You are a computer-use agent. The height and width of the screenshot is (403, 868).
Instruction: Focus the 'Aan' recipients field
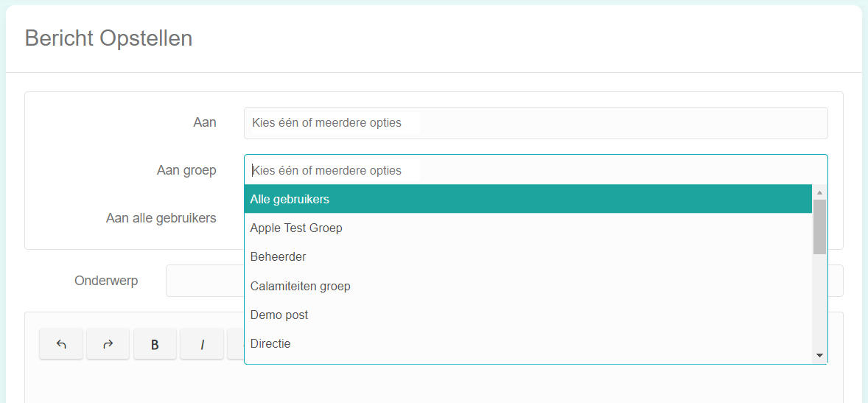pyautogui.click(x=536, y=123)
